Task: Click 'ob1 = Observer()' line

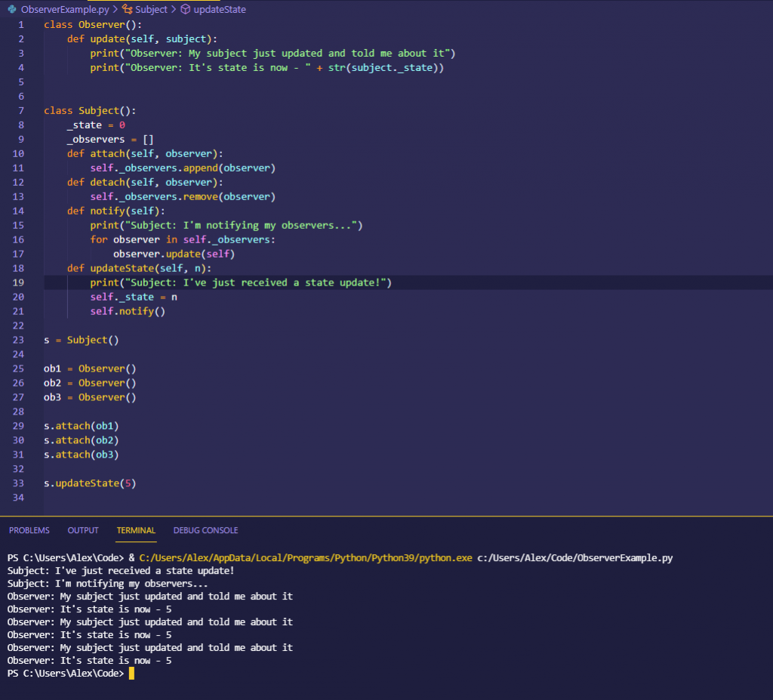Action: pos(90,369)
